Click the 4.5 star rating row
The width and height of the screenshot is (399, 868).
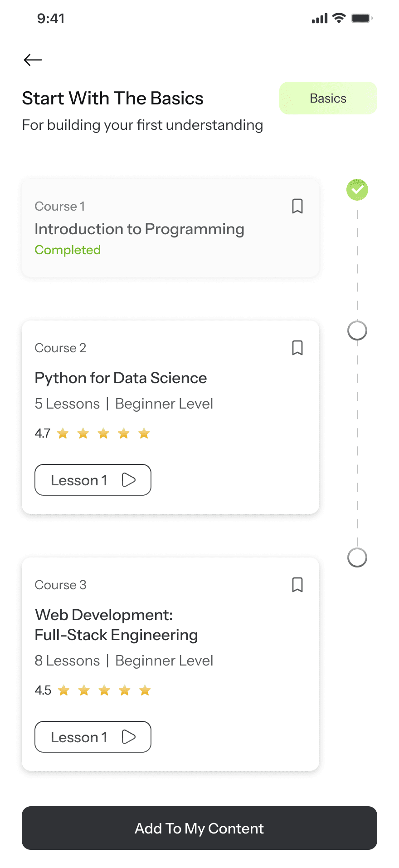coord(93,690)
